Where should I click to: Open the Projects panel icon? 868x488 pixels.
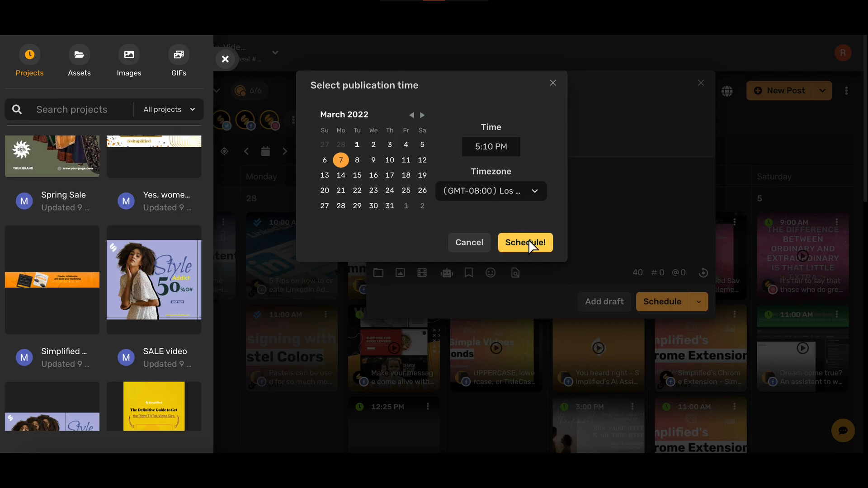pyautogui.click(x=29, y=55)
